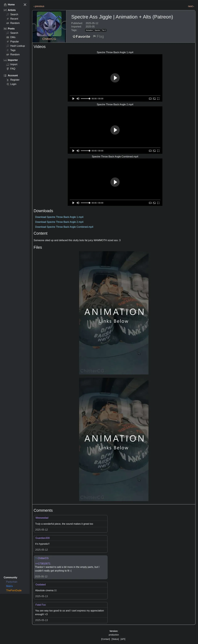Toggle picture-in-picture on Combined video
198x644 pixels.
[x=154, y=203]
